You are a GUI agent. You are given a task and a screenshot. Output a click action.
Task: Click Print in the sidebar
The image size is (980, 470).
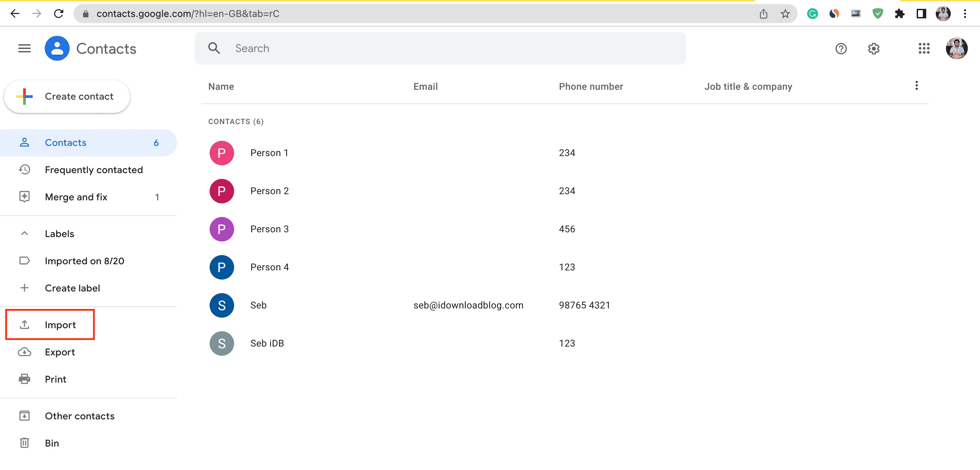pos(88,379)
